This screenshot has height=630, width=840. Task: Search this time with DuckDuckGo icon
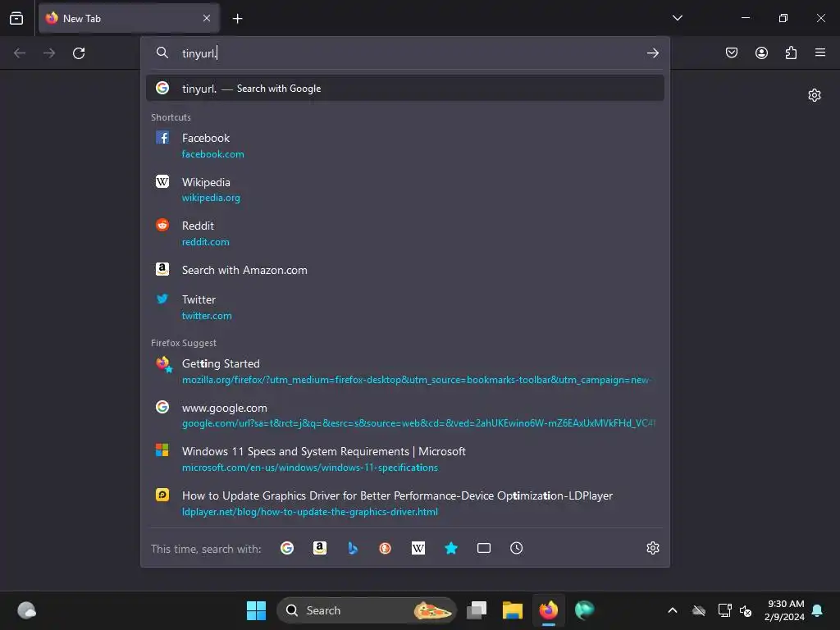[x=386, y=548]
